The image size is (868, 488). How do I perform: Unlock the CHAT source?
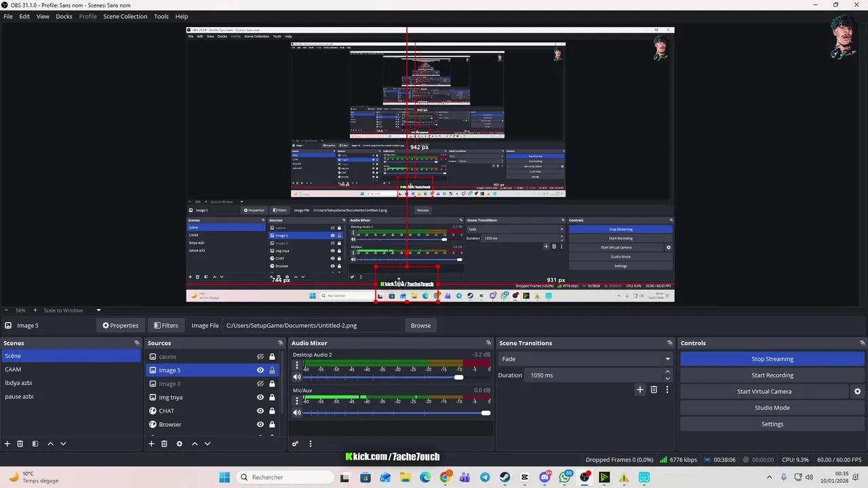click(x=272, y=411)
